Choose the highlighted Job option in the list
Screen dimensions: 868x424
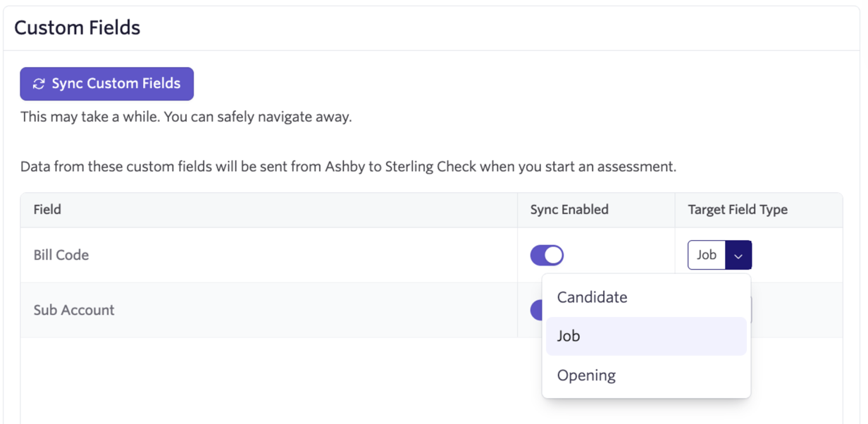[x=569, y=336]
